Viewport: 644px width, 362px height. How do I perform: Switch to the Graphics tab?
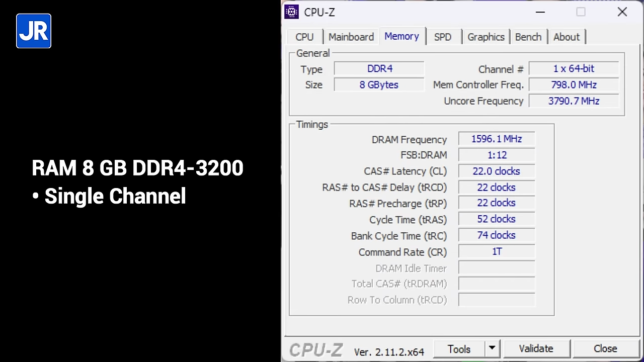486,37
